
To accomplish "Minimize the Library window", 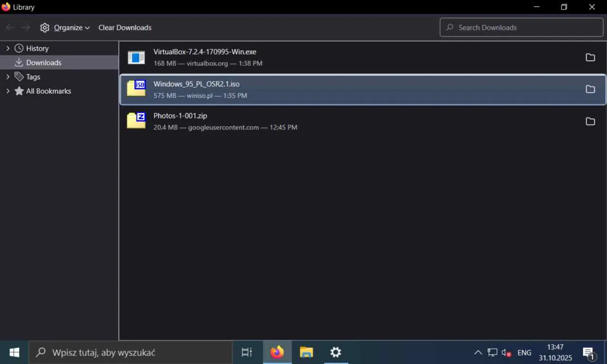I will [536, 7].
